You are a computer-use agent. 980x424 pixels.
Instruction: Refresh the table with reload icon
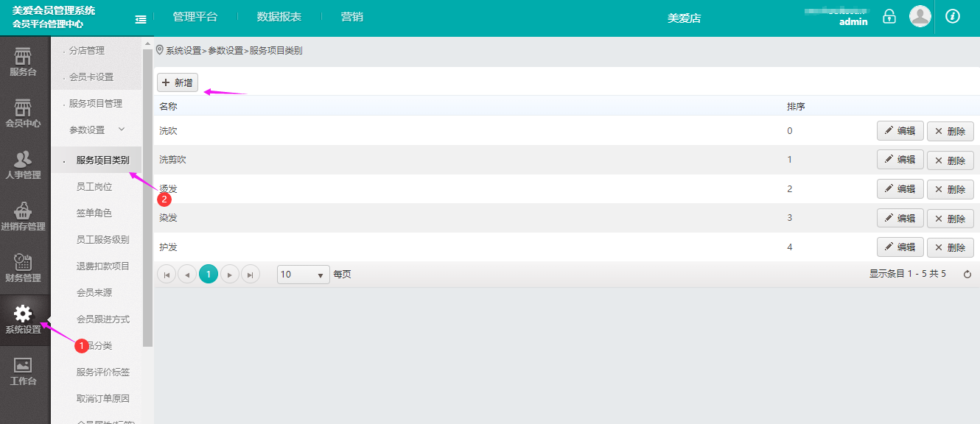[967, 275]
